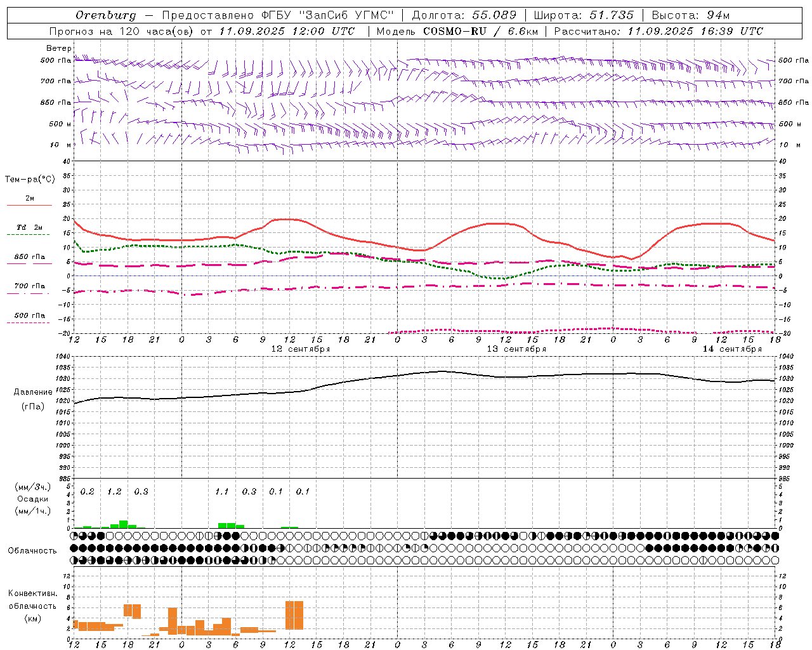Click the longitude value Долгота: 55.089
The image size is (812, 650).
[x=464, y=15]
